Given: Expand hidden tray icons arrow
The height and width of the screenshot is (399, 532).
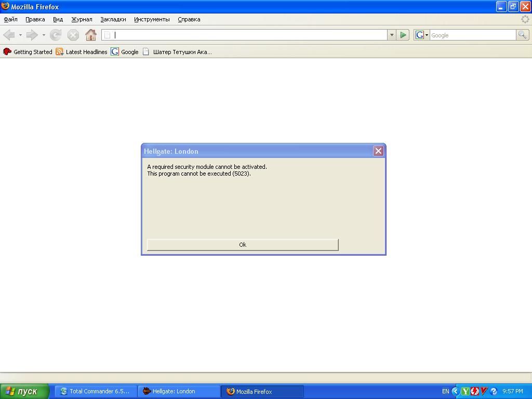Looking at the screenshot, I should [x=456, y=391].
